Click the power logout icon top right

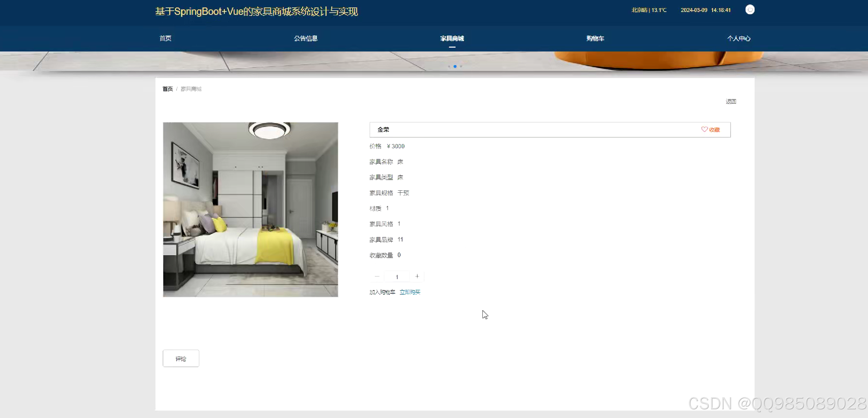tap(750, 9)
